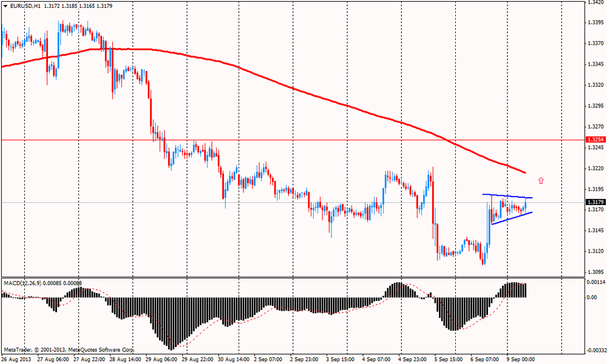607x364 pixels.
Task: Click the 2 Sep 23:00 time label
Action: pos(304,359)
